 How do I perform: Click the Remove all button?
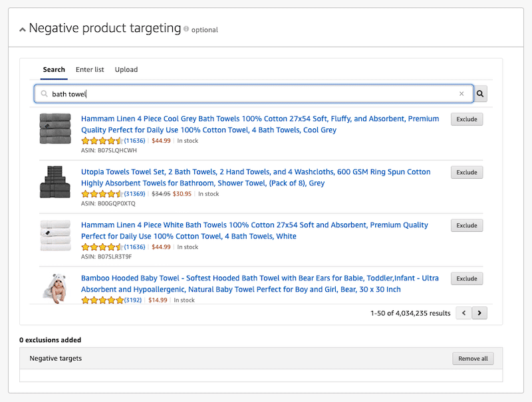[473, 359]
